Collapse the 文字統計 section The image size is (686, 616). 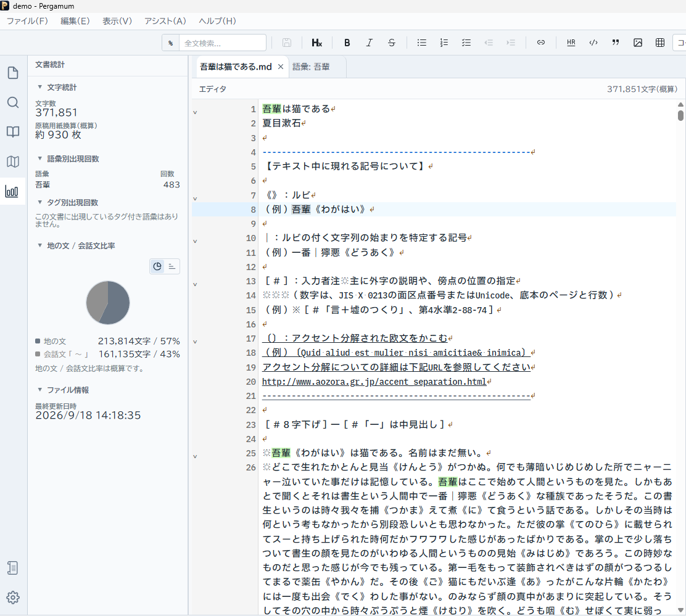(40, 87)
